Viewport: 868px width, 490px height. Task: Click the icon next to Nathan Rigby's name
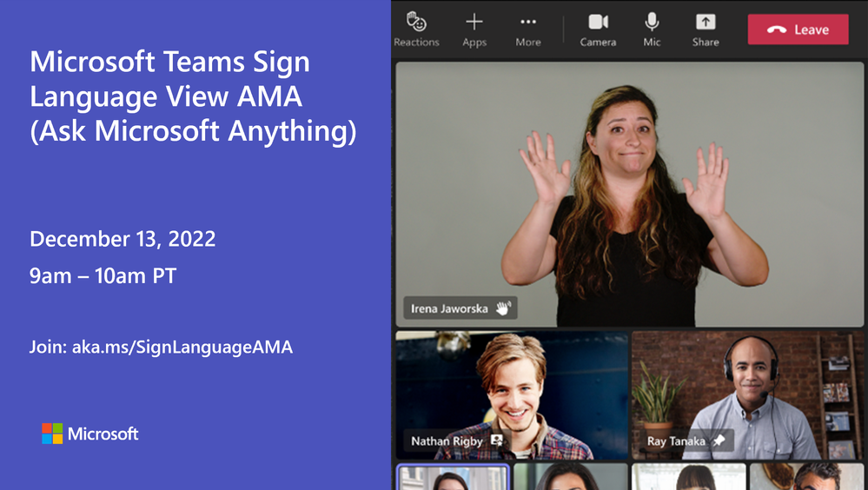pos(496,440)
